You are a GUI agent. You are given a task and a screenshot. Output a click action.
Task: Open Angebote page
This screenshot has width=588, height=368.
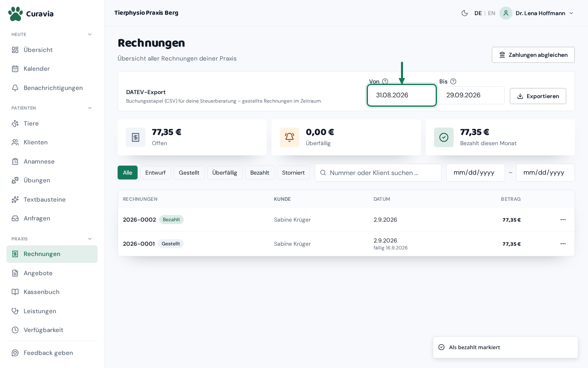(x=52, y=273)
